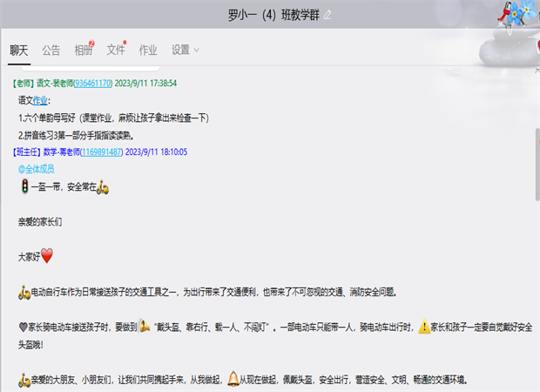This screenshot has height=392, width=540.
Task: Open the 作业 homework tab
Action: point(148,50)
